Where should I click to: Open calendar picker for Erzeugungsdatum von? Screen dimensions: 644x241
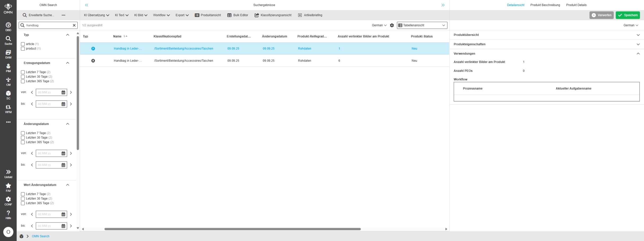(x=63, y=92)
